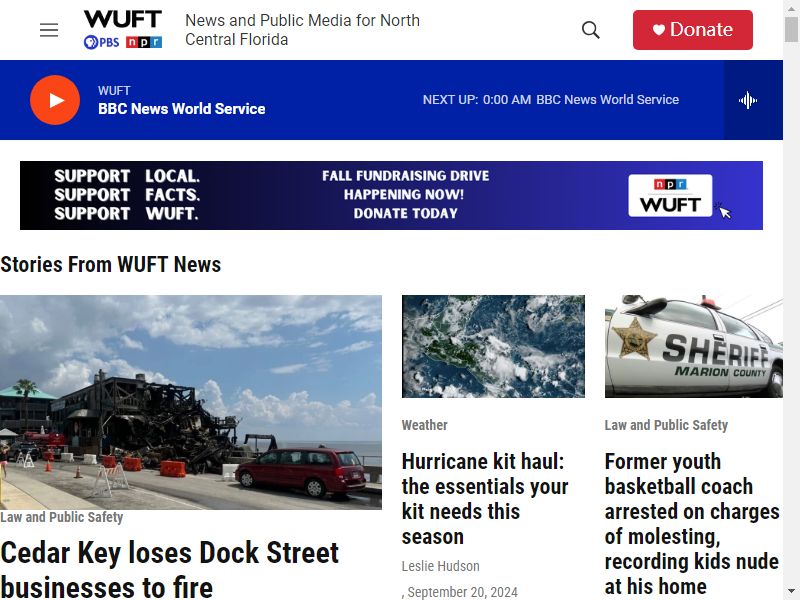Open the Marion County Sheriff car thumbnail
The height and width of the screenshot is (600, 800).
(x=693, y=346)
